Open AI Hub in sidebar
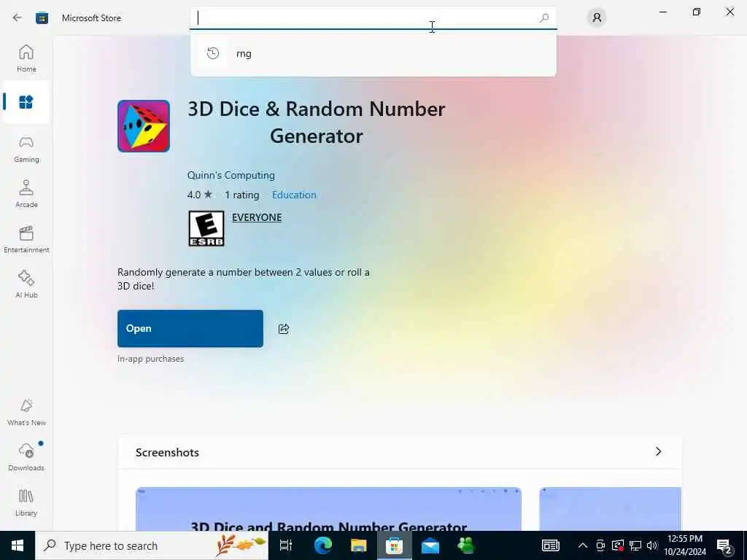Viewport: 747px width, 560px height. click(x=26, y=284)
